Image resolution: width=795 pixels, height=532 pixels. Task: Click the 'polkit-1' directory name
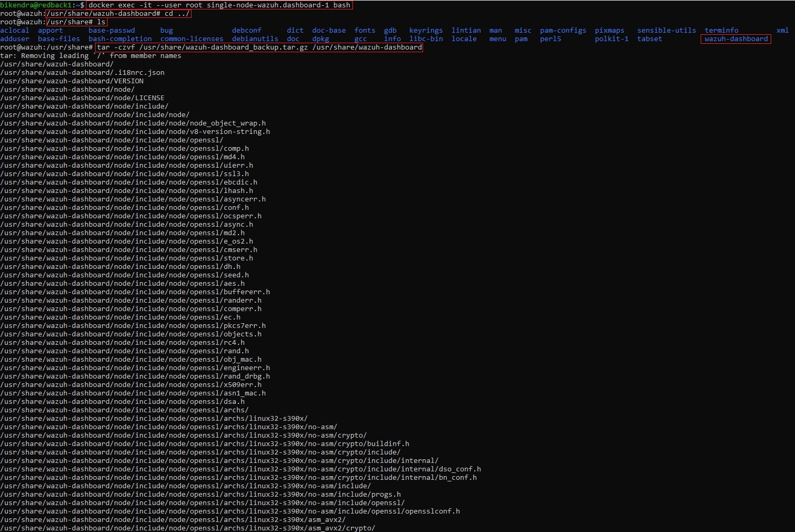click(x=612, y=38)
